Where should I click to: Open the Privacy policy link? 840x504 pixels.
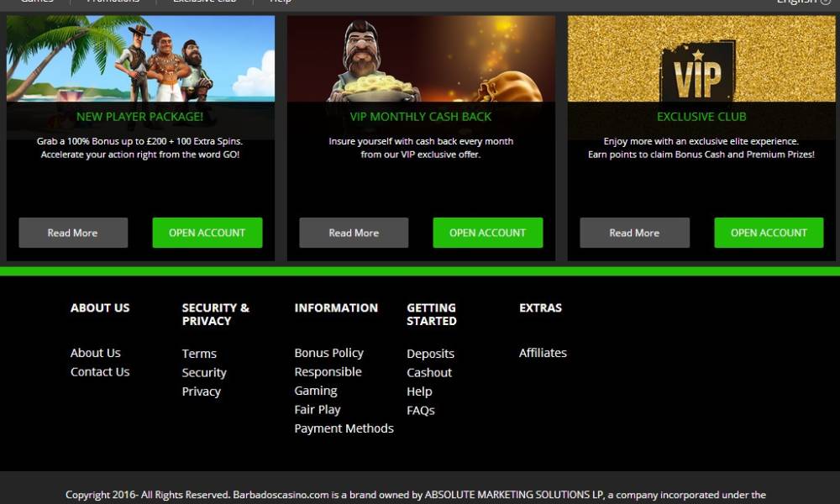tap(202, 391)
